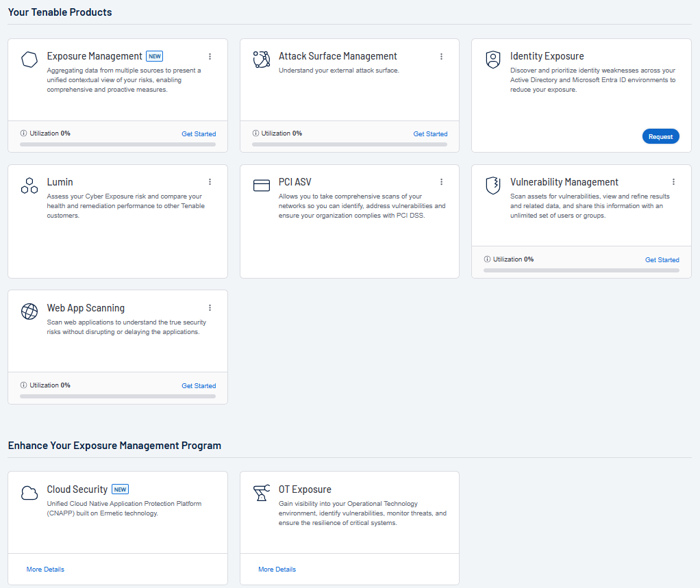Image resolution: width=700 pixels, height=588 pixels.
Task: Open Vulnerability Management three-dot menu
Action: [673, 182]
